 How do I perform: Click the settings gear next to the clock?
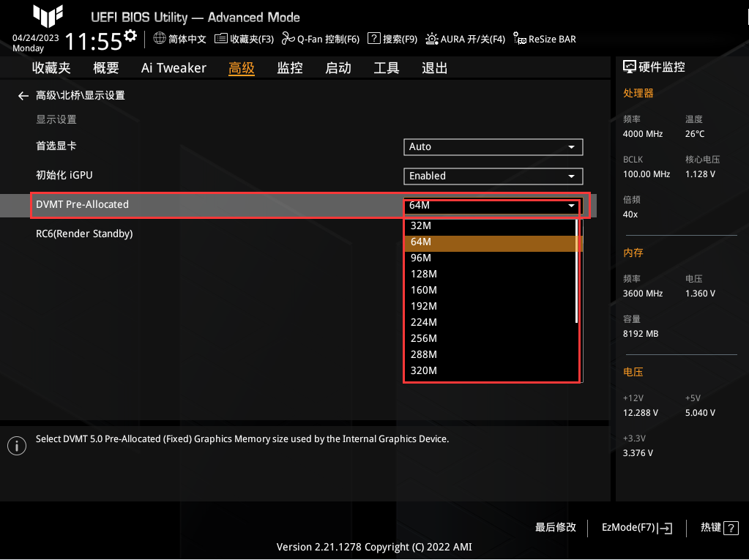coord(130,35)
